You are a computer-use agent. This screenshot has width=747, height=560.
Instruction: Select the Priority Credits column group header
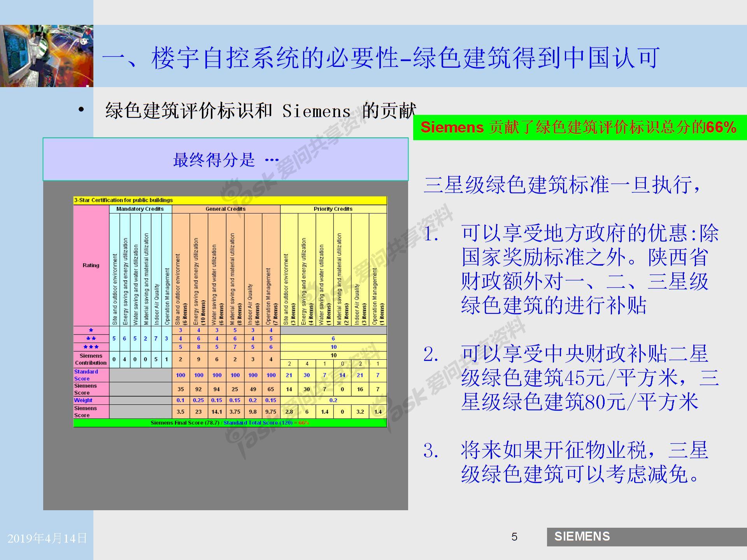(x=333, y=209)
